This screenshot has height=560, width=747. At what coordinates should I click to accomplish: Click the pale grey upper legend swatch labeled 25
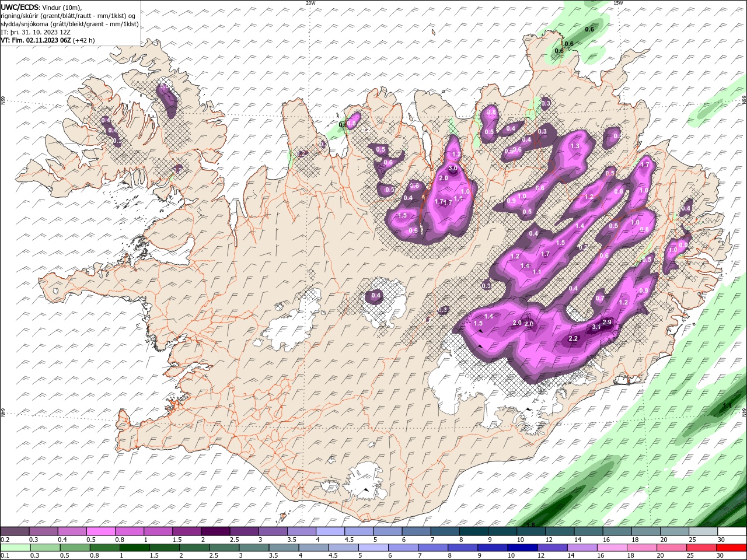pos(703,531)
